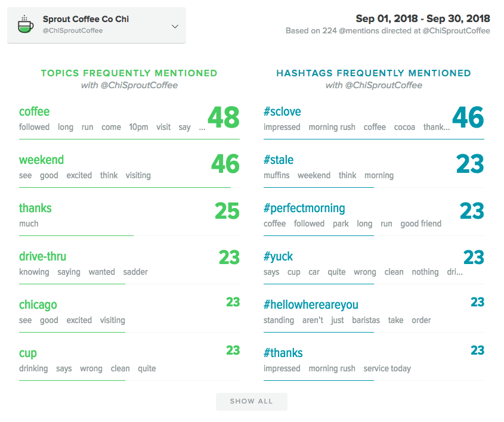Expand the profile selector chevron
This screenshot has width=504, height=422.
pos(175,26)
